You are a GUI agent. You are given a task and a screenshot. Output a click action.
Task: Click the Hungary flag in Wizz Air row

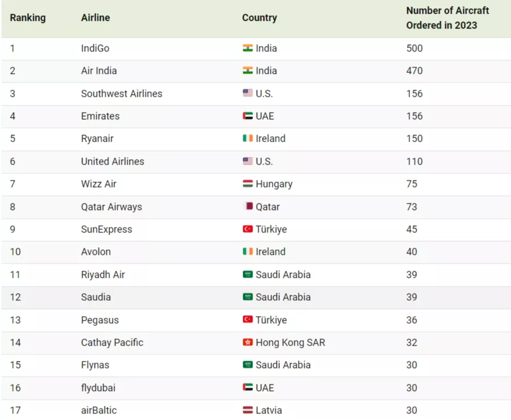(x=248, y=184)
